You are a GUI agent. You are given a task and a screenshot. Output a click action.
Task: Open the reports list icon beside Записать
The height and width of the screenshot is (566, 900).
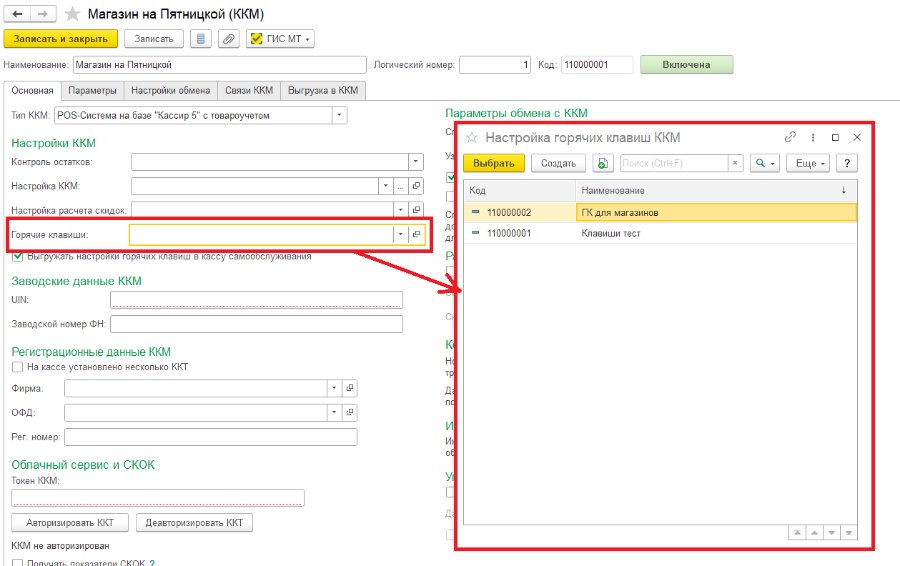click(x=201, y=39)
